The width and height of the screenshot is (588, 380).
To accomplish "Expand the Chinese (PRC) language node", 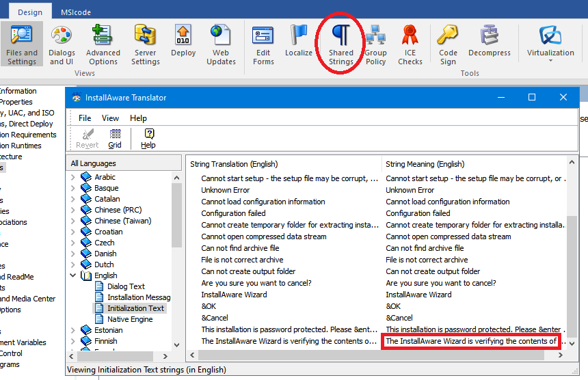I will tap(73, 210).
